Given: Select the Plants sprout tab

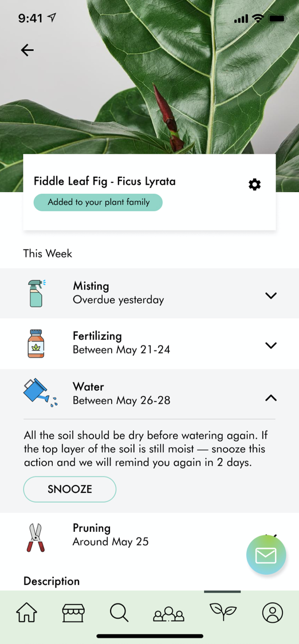Looking at the screenshot, I should click(x=222, y=612).
